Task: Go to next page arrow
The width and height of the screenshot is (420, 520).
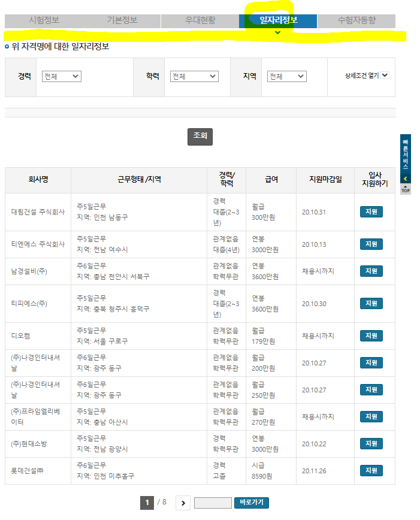Action: [183, 503]
